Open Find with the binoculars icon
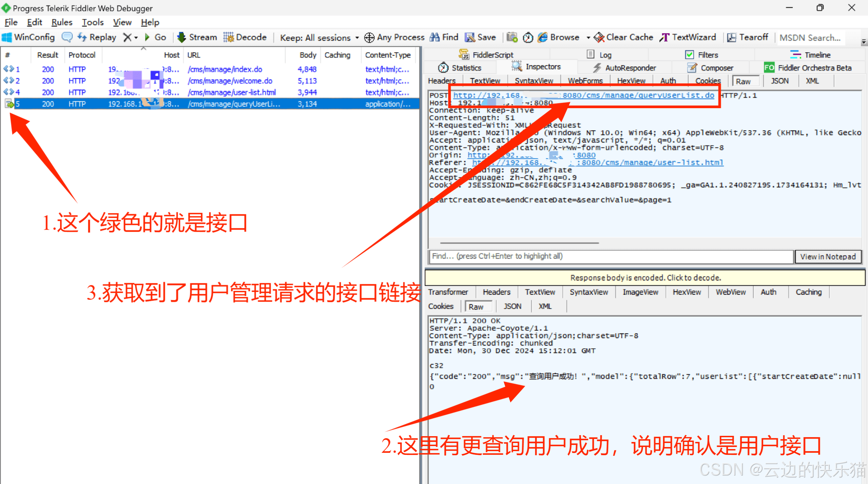 (x=435, y=37)
